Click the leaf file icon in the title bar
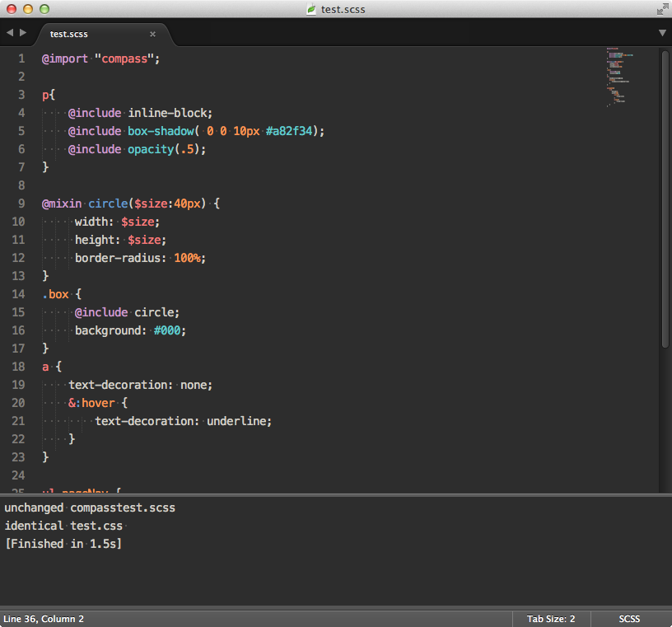Image resolution: width=672 pixels, height=627 pixels. click(x=311, y=9)
